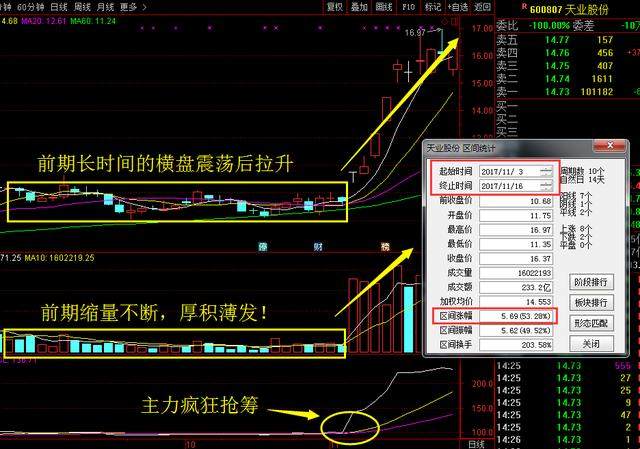Click the 标记 mark tool
The image size is (640, 449).
pyautogui.click(x=434, y=6)
